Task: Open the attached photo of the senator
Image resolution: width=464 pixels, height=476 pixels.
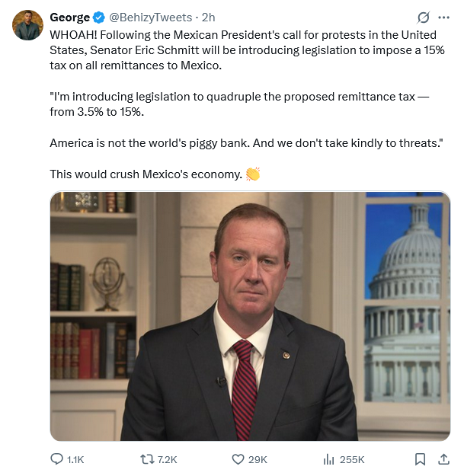Action: (250, 316)
